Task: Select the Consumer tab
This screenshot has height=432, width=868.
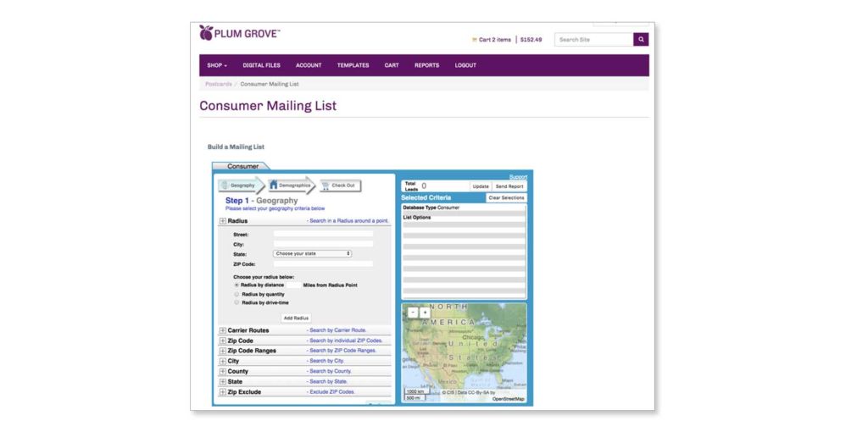Action: tap(242, 166)
